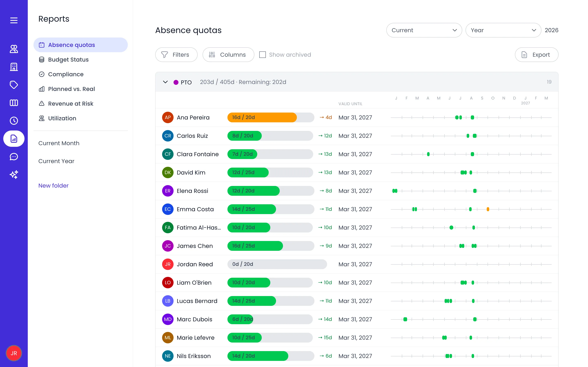This screenshot has width=588, height=367.
Task: Click the Filters button
Action: tap(176, 55)
